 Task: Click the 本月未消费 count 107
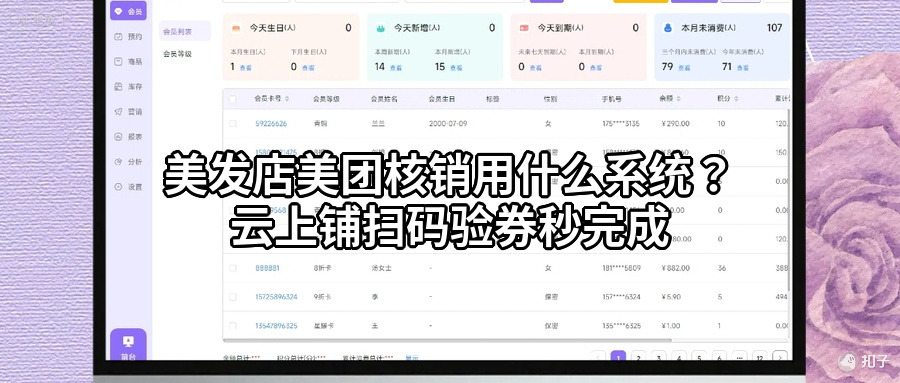[774, 28]
